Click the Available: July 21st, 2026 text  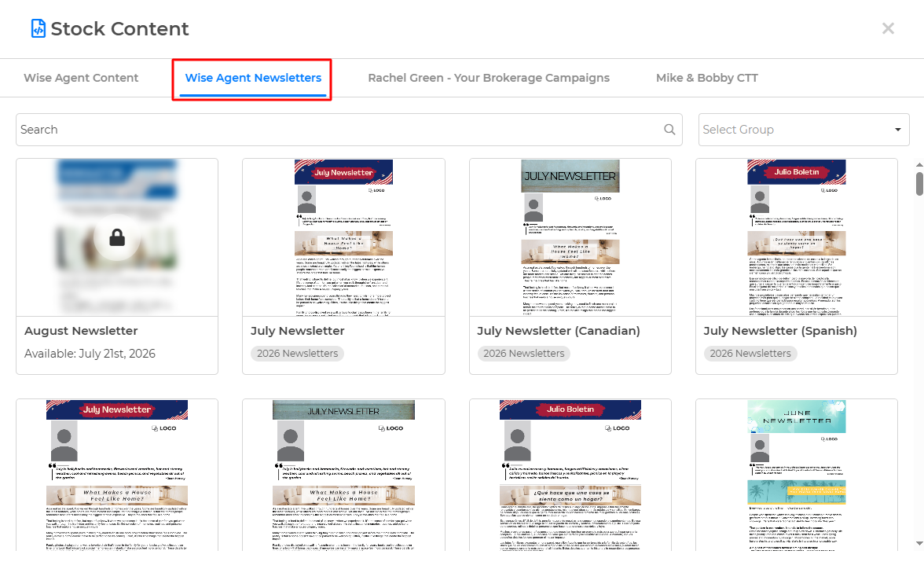(90, 353)
